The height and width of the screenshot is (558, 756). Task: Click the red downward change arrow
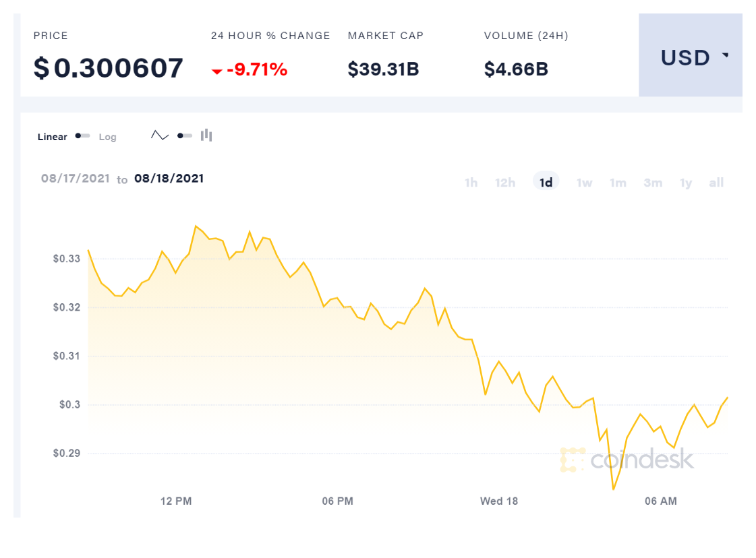point(217,71)
